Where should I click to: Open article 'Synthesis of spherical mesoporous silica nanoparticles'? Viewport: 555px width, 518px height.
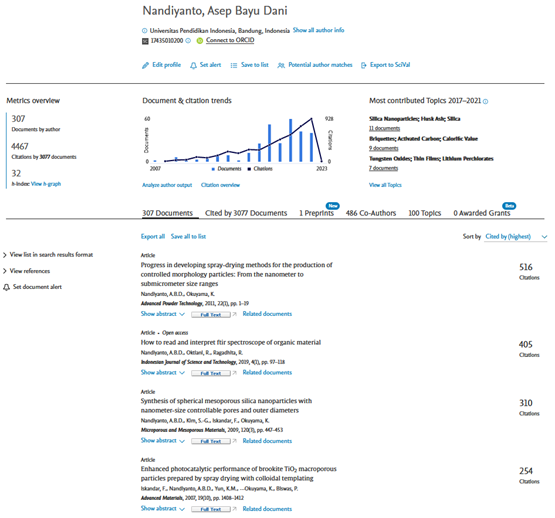click(227, 406)
